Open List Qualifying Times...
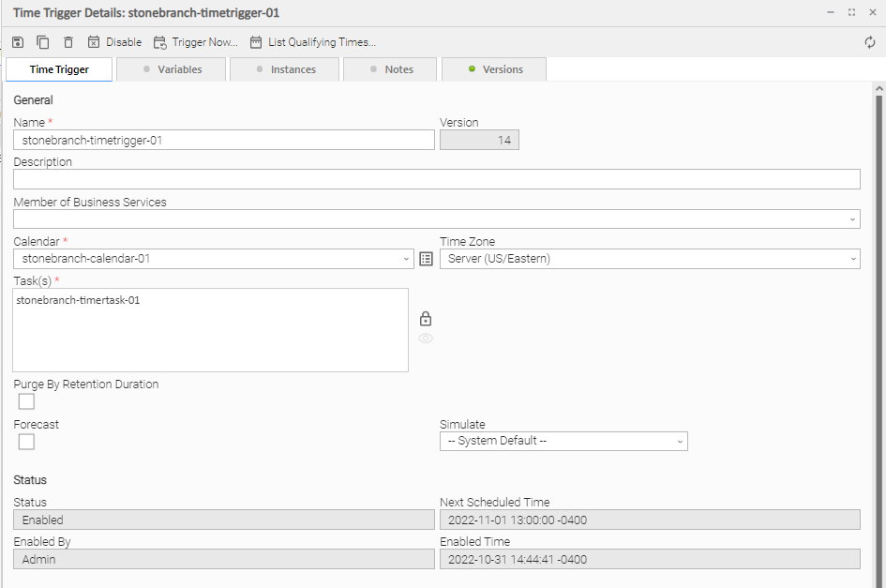This screenshot has height=588, width=886. click(x=313, y=42)
